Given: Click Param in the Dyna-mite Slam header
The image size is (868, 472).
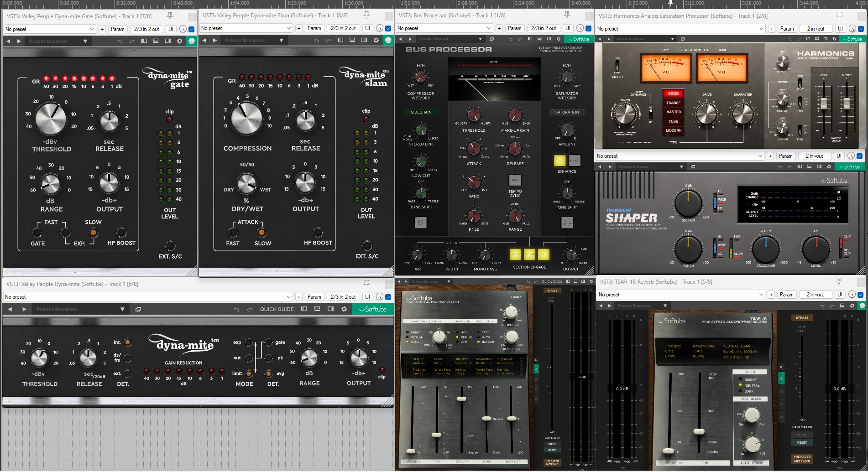Looking at the screenshot, I should 314,28.
